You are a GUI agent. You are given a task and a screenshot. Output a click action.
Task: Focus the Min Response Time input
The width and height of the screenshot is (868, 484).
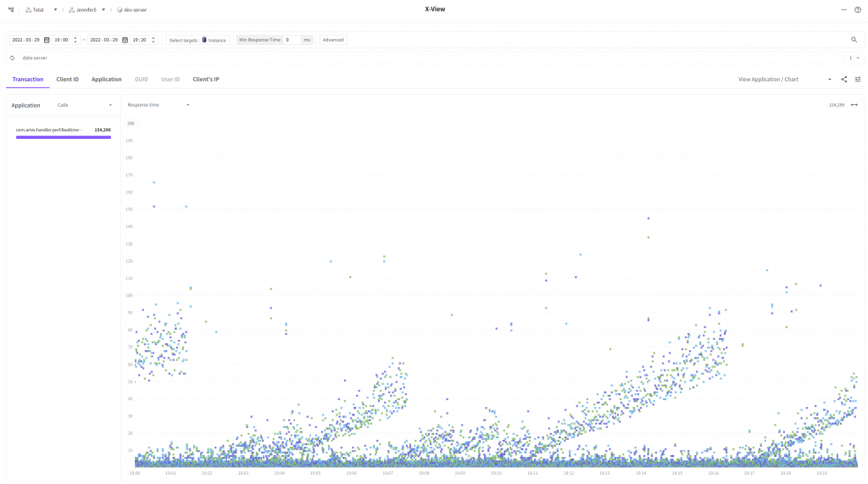(x=292, y=40)
